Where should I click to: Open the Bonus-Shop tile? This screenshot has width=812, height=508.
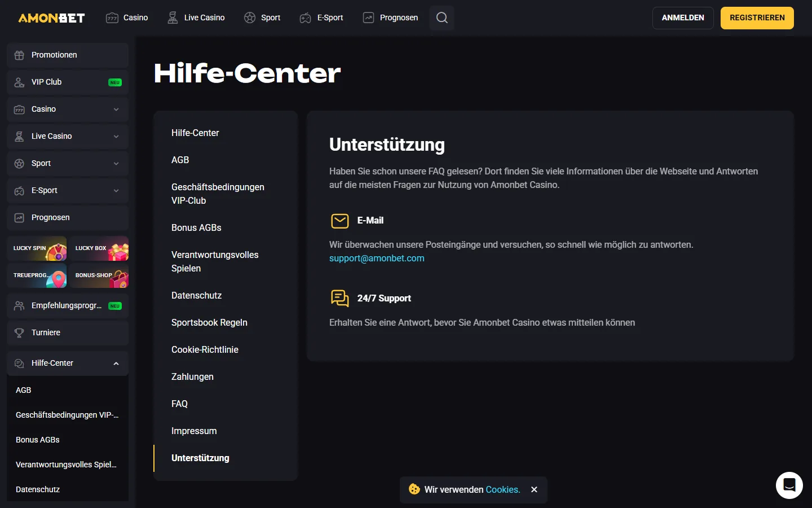pos(99,275)
